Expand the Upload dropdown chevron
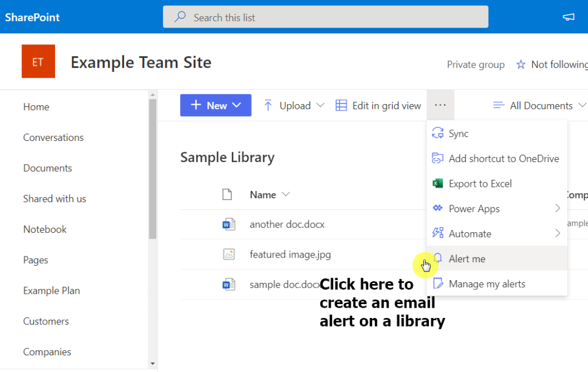588x372 pixels. click(x=320, y=105)
